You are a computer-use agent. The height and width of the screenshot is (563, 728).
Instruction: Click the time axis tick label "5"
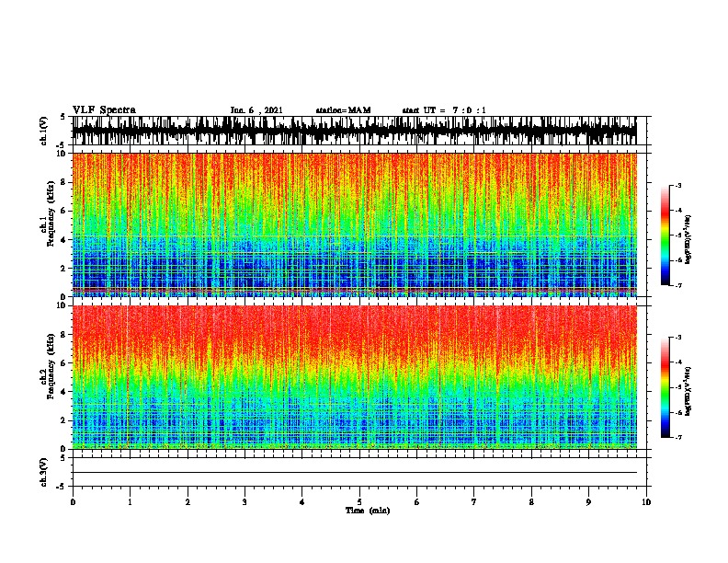(x=359, y=502)
